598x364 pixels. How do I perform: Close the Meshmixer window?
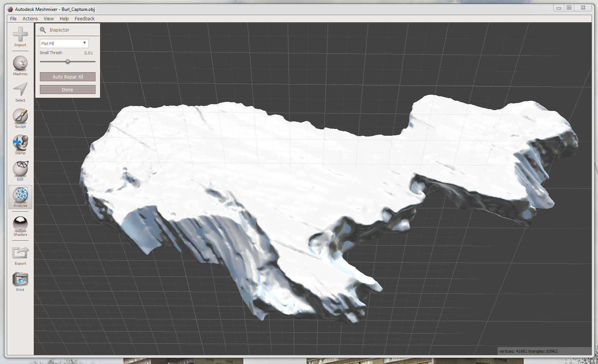[583, 8]
